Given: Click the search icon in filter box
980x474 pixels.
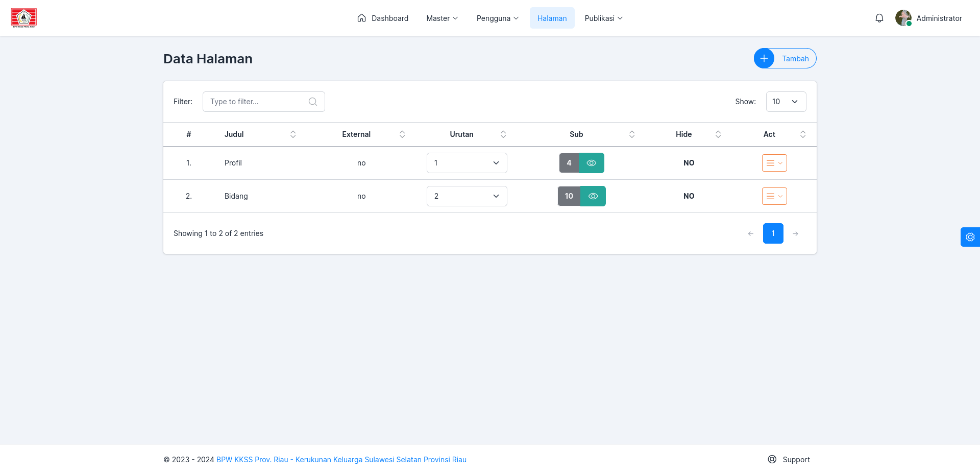Looking at the screenshot, I should coord(313,102).
